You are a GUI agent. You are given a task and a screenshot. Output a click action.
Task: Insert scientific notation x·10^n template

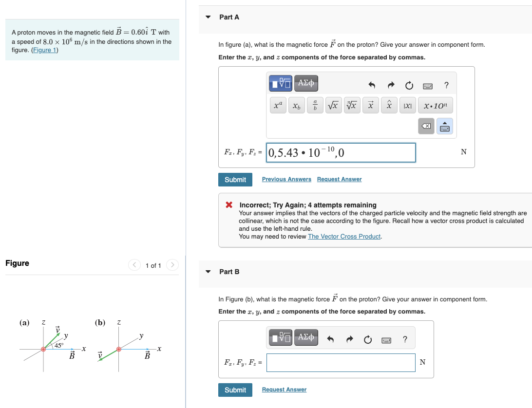[435, 105]
